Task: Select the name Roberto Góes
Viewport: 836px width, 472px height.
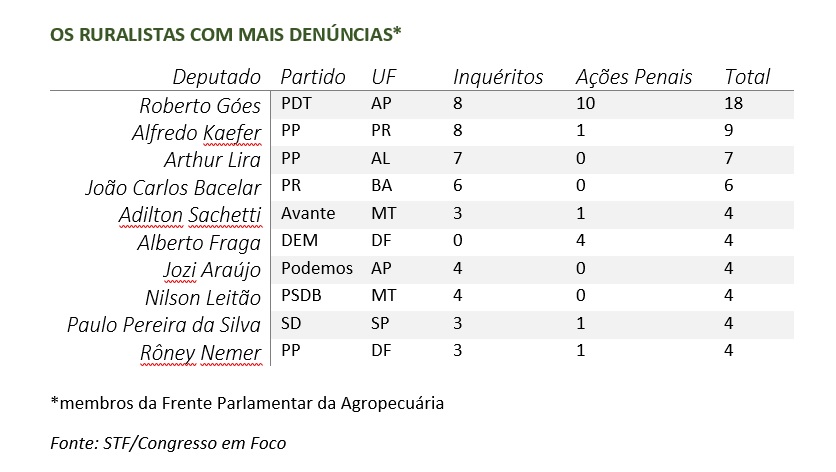Action: point(200,106)
